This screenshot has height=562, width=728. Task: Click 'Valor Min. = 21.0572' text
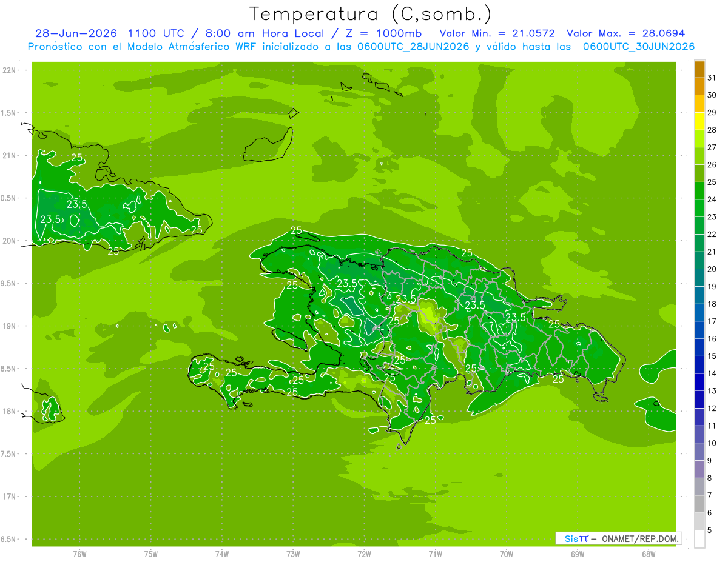tap(497, 33)
